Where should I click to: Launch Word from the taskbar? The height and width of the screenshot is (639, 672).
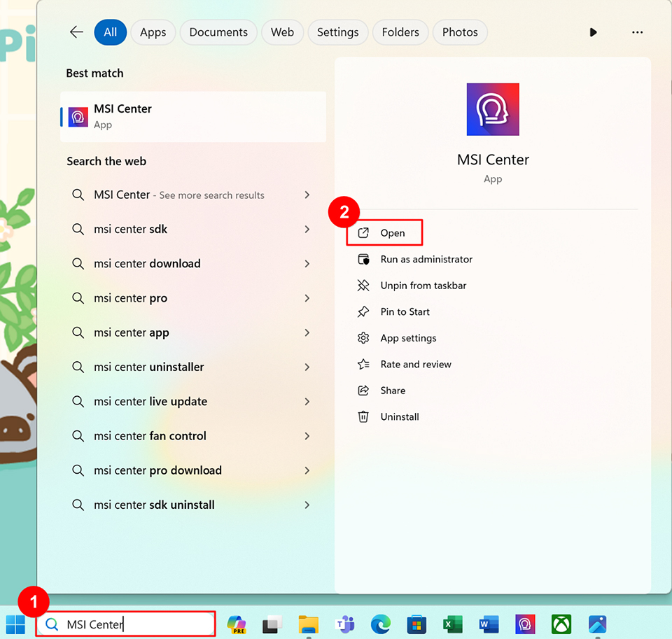point(489,624)
